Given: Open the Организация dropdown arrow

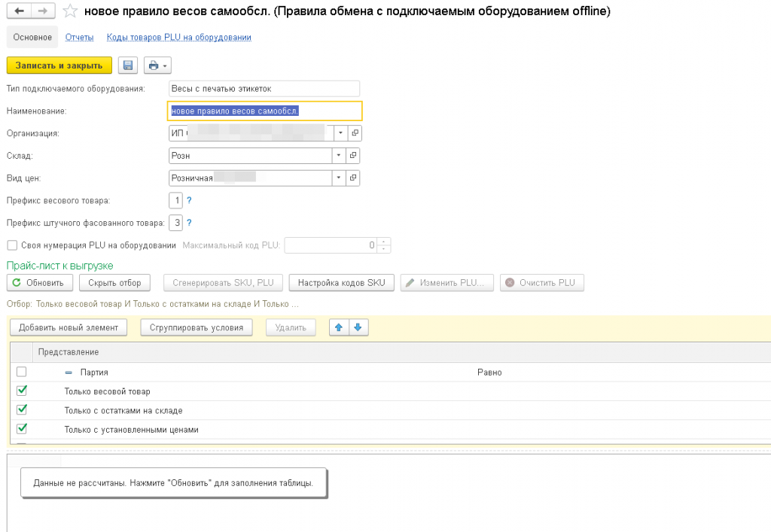Looking at the screenshot, I should (x=340, y=133).
